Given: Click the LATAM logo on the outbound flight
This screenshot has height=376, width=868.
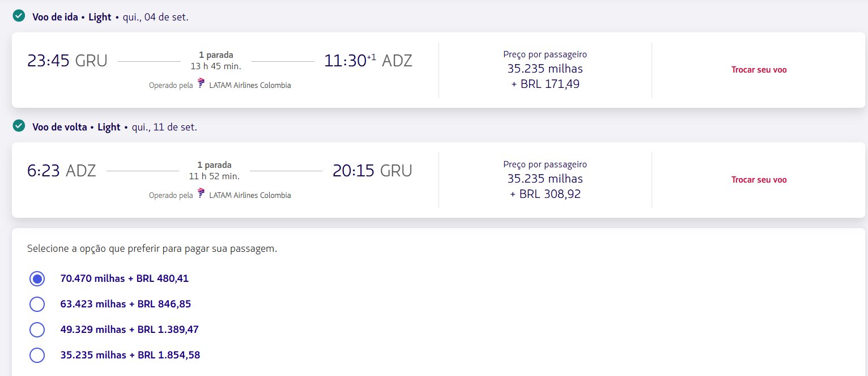Looking at the screenshot, I should click(201, 85).
